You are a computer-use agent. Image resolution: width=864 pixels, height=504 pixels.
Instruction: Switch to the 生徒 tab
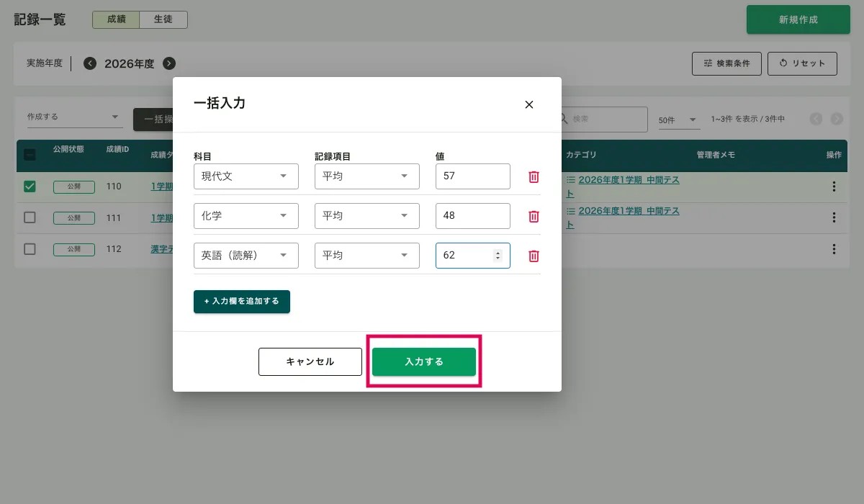point(163,19)
